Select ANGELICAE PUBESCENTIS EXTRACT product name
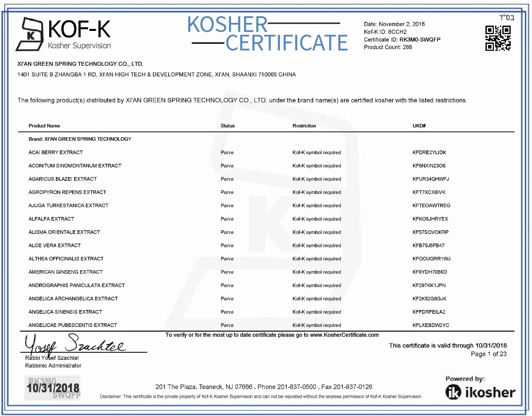Viewport: 532px width, 416px height. (73, 325)
